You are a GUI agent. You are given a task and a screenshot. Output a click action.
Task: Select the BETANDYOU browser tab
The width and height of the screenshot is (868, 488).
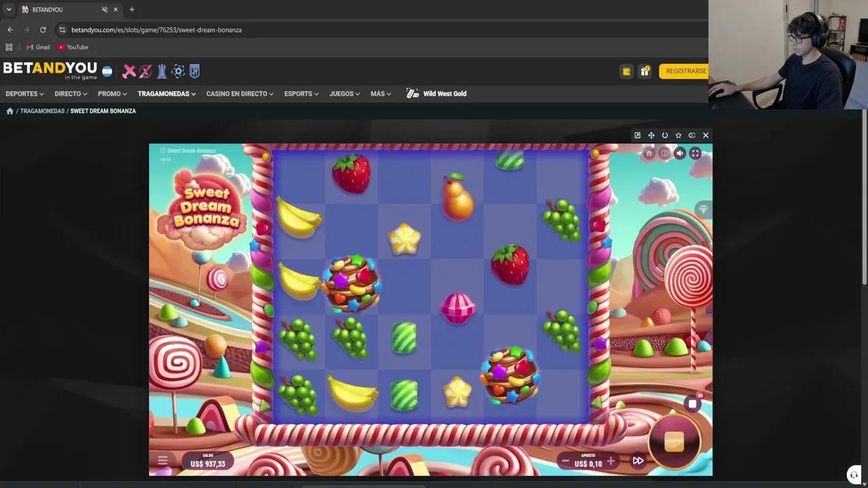pyautogui.click(x=68, y=9)
